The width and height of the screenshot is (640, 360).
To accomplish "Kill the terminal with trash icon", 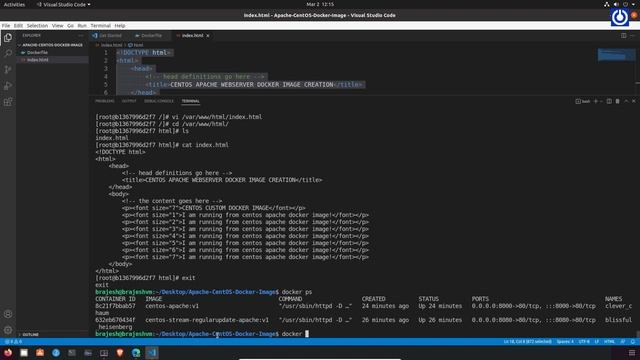I will (618, 101).
